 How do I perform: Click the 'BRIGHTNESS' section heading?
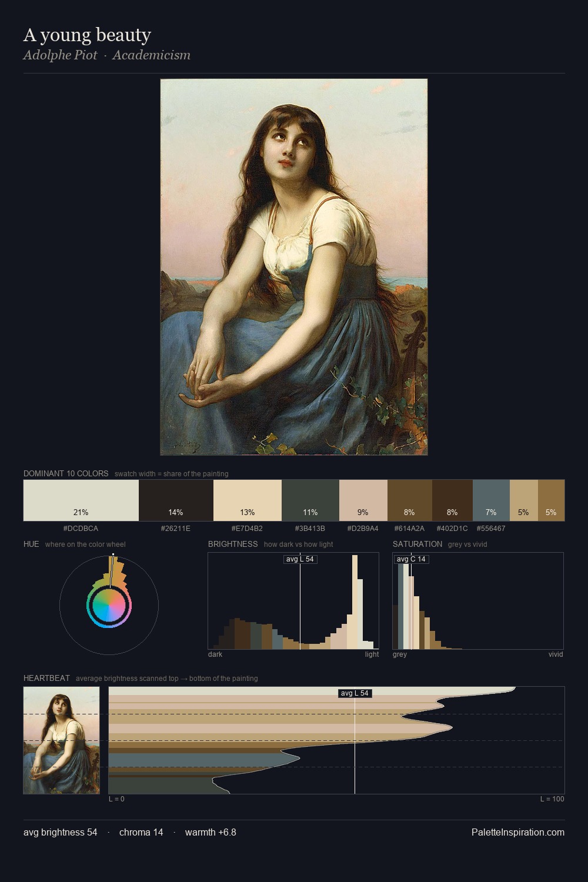[233, 544]
